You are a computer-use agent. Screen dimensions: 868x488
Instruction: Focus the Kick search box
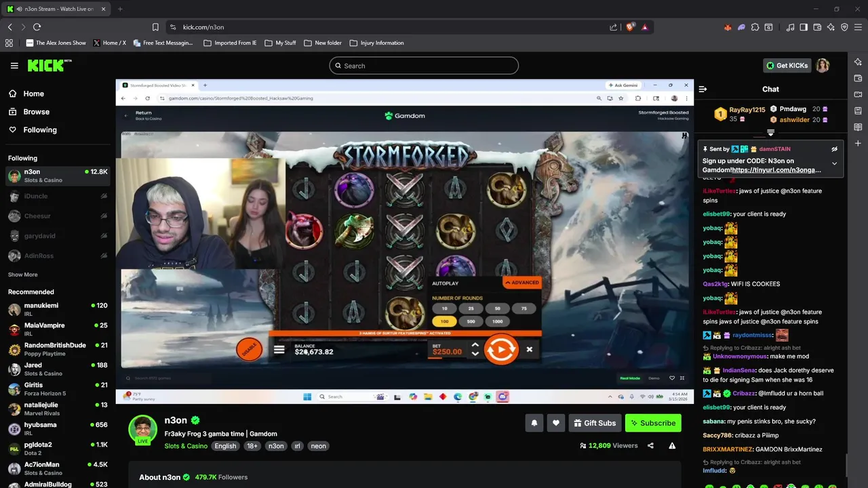tap(424, 66)
